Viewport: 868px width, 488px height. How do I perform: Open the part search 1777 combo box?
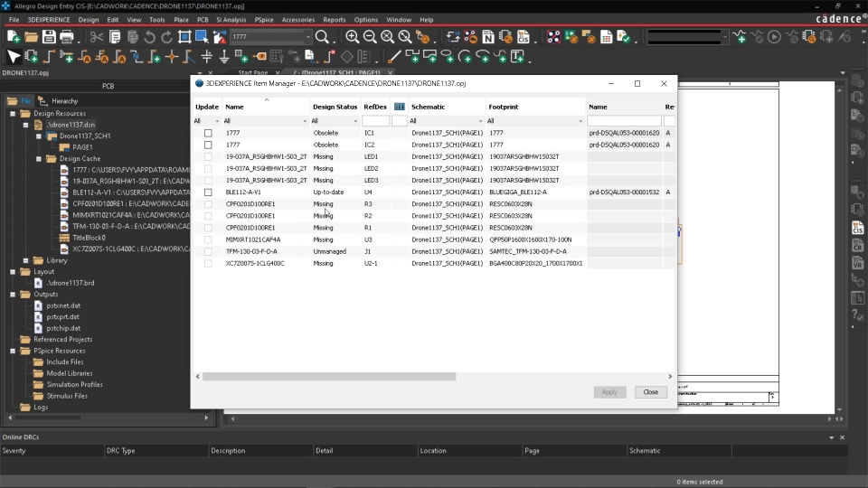tap(270, 37)
